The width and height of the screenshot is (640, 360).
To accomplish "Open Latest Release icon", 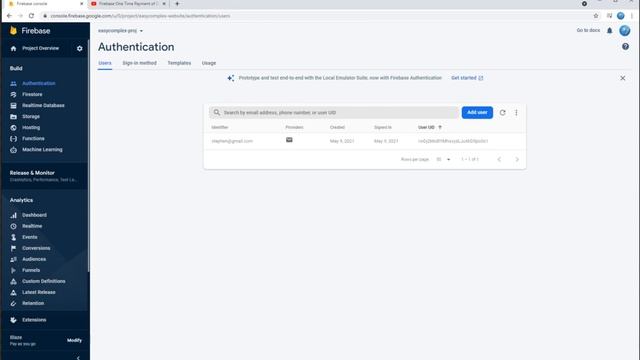I will pos(13,292).
